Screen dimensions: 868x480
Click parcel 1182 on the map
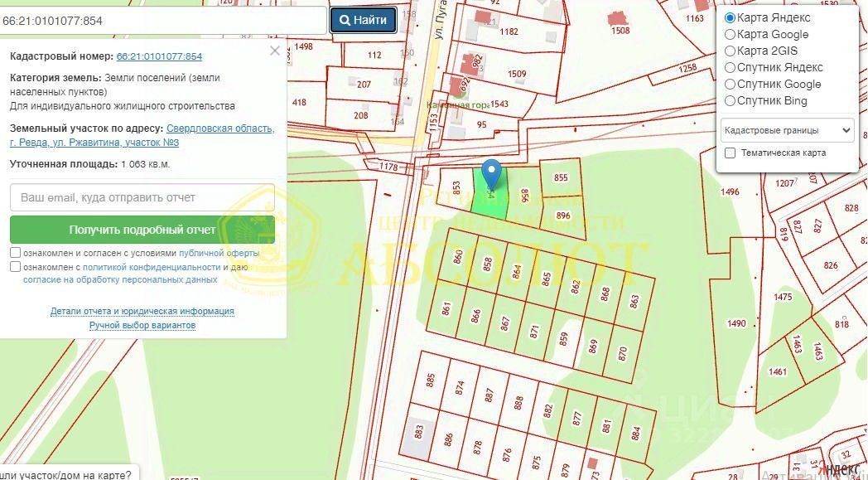click(509, 32)
